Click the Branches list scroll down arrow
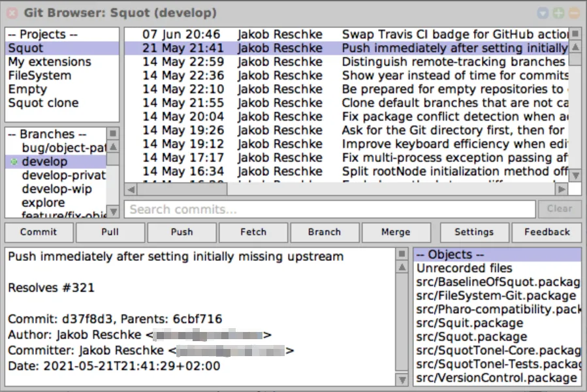This screenshot has height=392, width=587. tap(113, 212)
